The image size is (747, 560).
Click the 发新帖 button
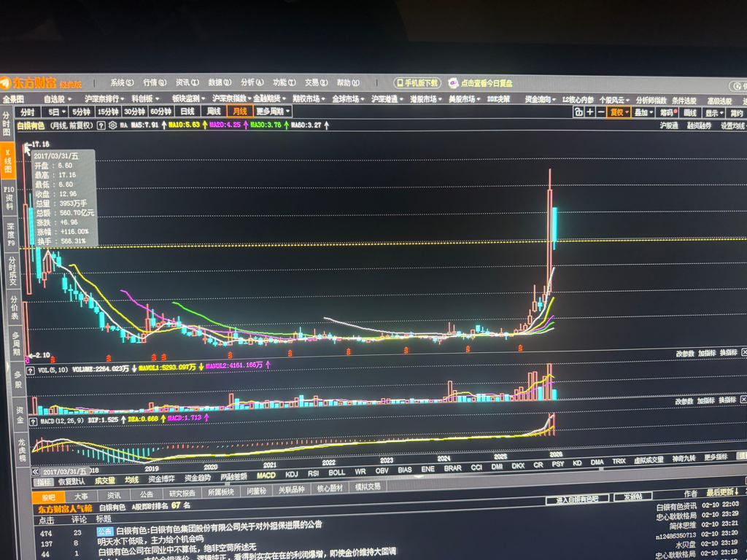click(x=633, y=497)
